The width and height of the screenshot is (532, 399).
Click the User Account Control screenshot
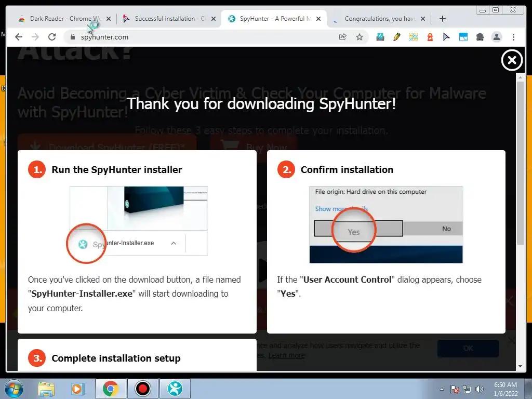(x=386, y=224)
